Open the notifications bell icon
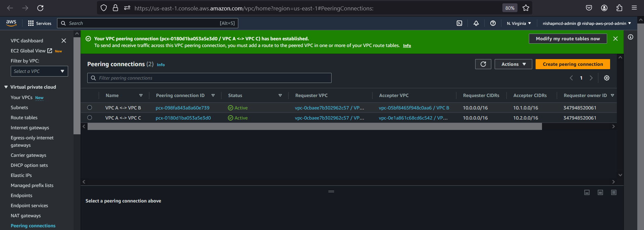Image resolution: width=644 pixels, height=230 pixels. coord(476,23)
